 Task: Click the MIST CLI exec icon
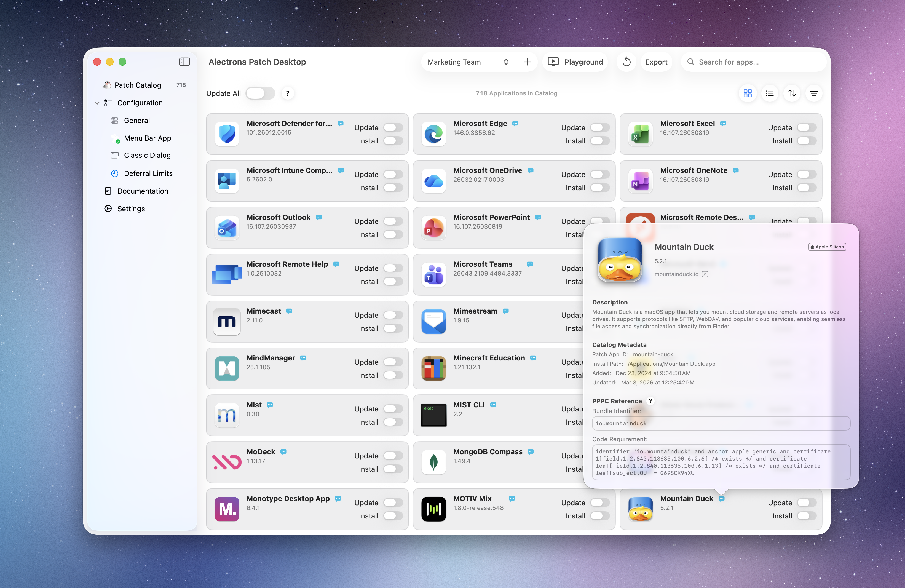(433, 415)
